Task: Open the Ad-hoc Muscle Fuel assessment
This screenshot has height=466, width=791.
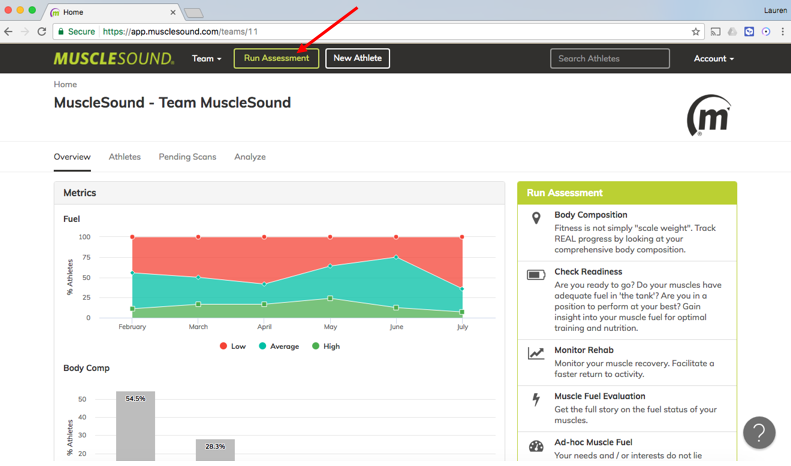Action: pos(593,442)
